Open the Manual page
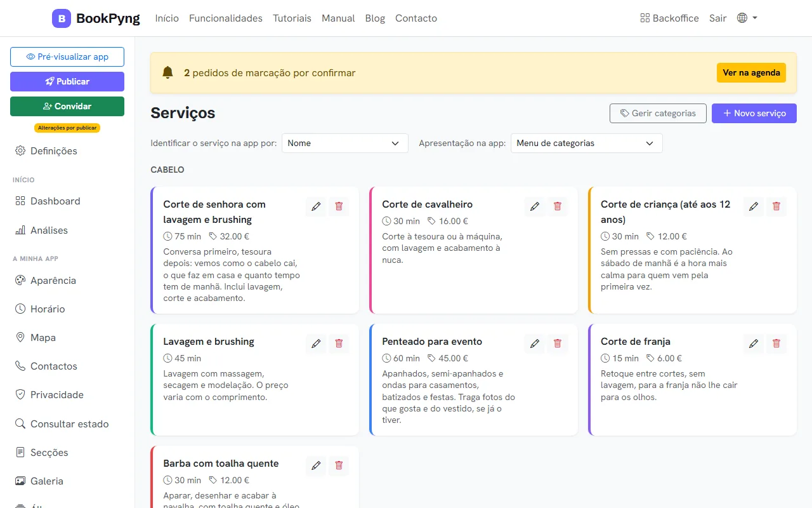The height and width of the screenshot is (508, 812). coord(338,18)
